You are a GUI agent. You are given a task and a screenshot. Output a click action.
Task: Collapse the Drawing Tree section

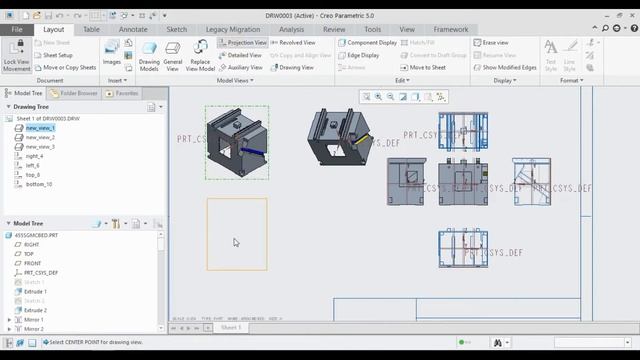[x=8, y=107]
